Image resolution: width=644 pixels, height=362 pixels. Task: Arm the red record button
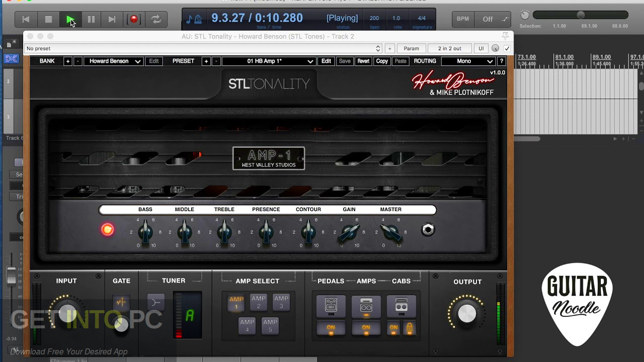point(134,20)
